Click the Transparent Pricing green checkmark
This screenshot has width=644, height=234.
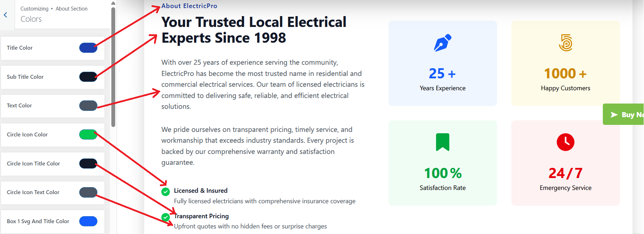click(x=166, y=217)
